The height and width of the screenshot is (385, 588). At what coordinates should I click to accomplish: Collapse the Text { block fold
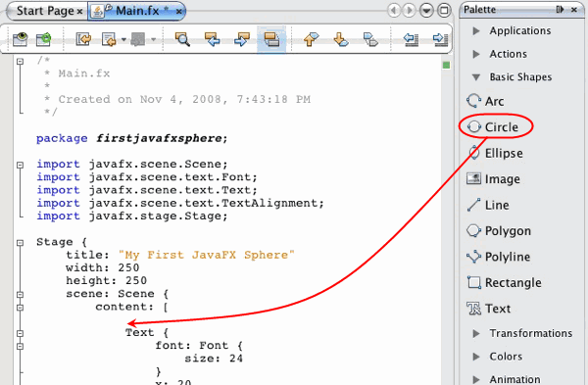click(x=21, y=333)
